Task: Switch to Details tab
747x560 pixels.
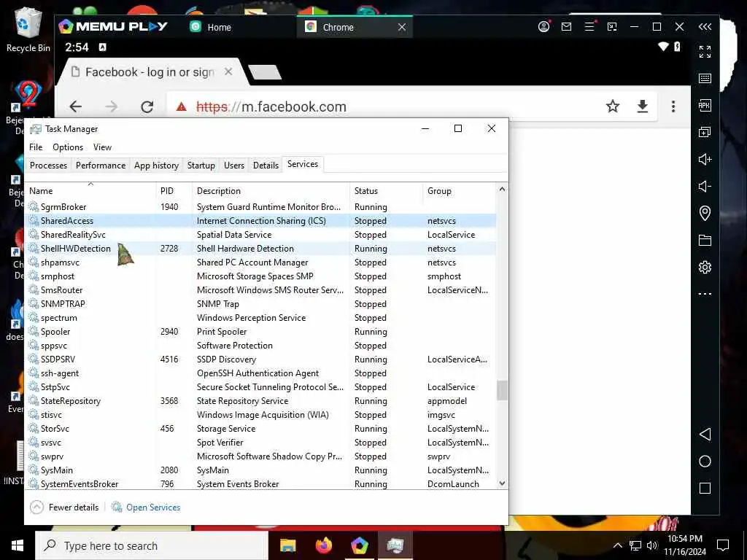Action: (x=266, y=166)
